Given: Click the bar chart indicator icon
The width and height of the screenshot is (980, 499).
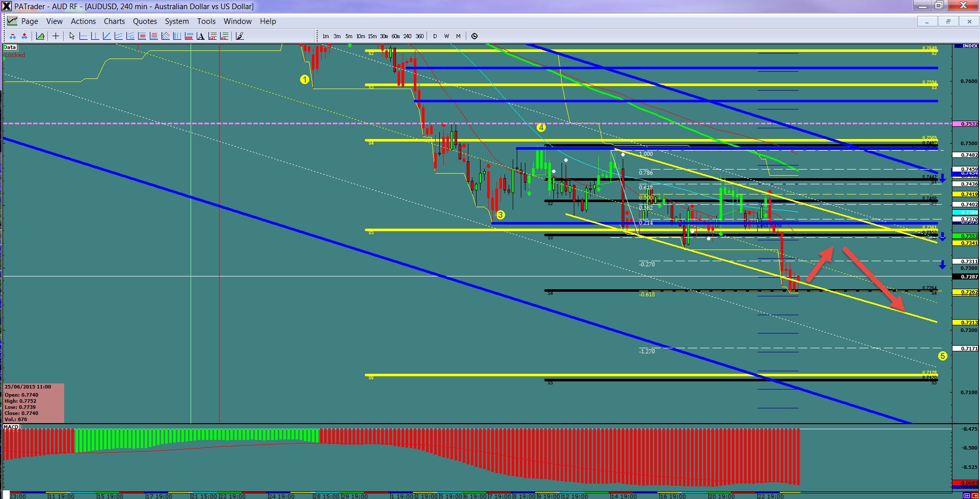Looking at the screenshot, I should tap(40, 36).
